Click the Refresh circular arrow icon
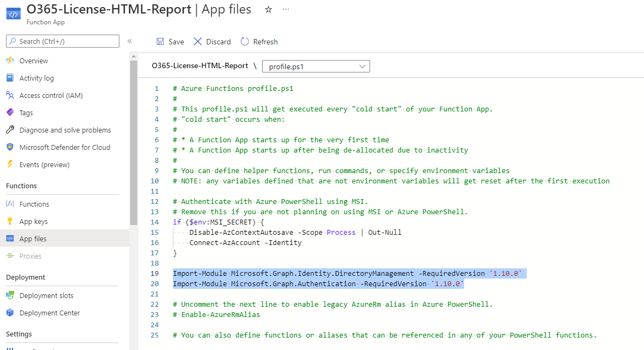Image resolution: width=644 pixels, height=350 pixels. coord(245,42)
